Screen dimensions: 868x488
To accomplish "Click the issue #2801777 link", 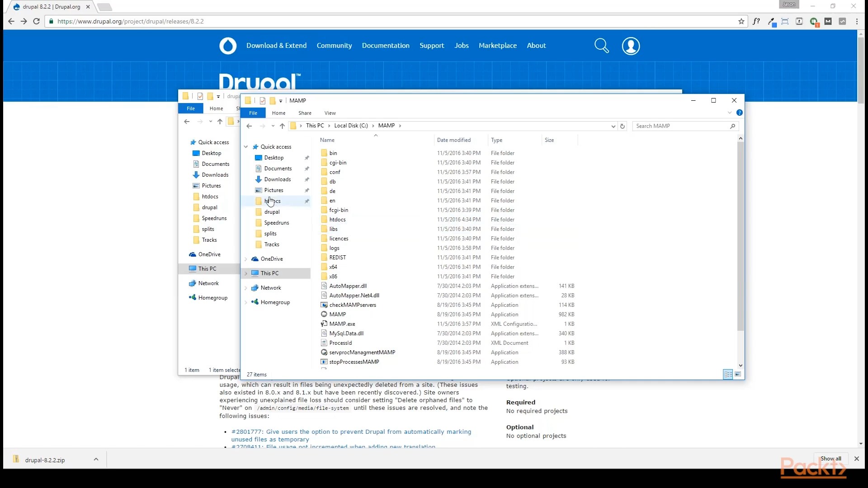I will point(351,436).
